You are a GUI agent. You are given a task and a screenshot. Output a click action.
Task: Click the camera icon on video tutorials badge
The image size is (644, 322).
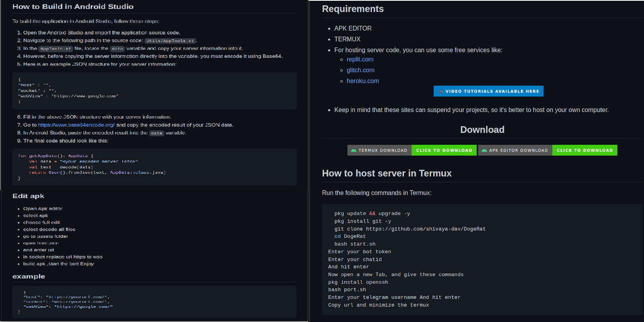(441, 91)
